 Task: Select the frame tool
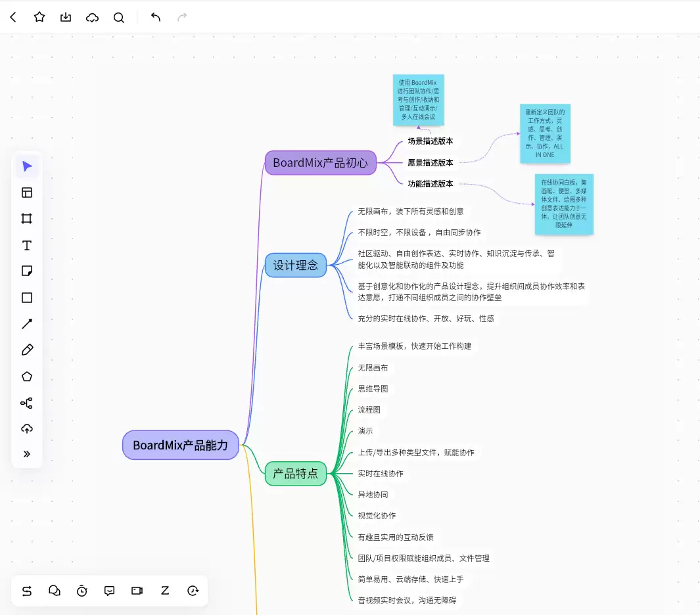coord(27,219)
